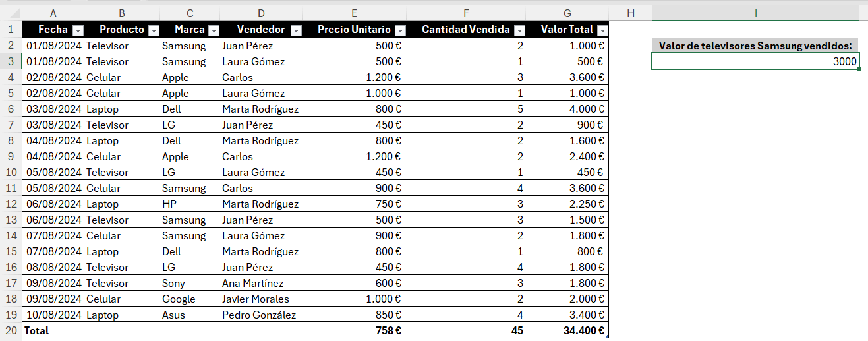
Task: Click the Valor de televisores Samsung vendidos label
Action: pyautogui.click(x=755, y=46)
